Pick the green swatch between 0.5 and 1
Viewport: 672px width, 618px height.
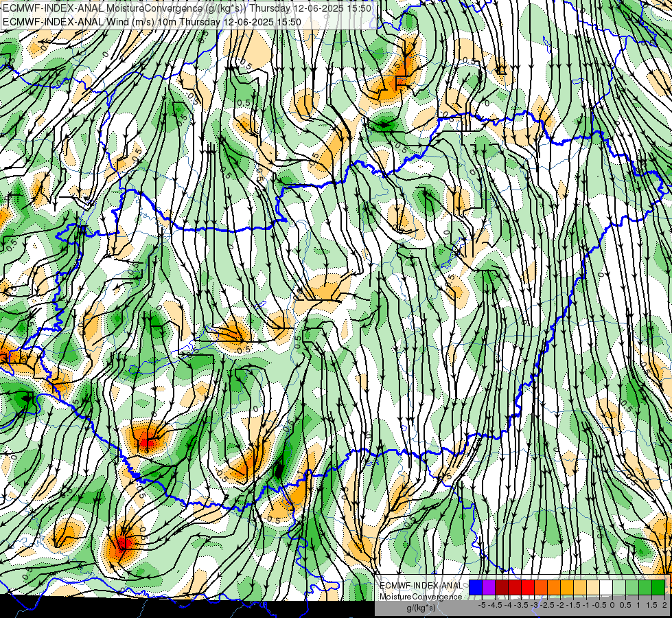[x=632, y=587]
